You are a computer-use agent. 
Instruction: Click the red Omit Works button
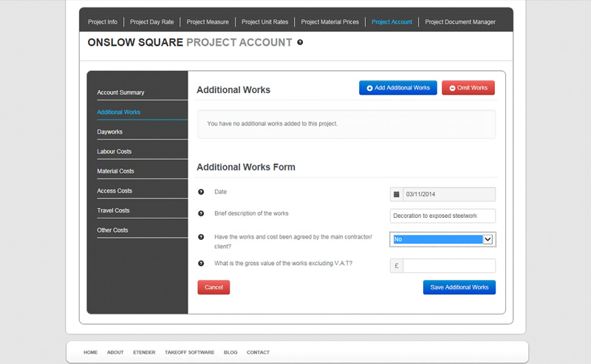468,88
